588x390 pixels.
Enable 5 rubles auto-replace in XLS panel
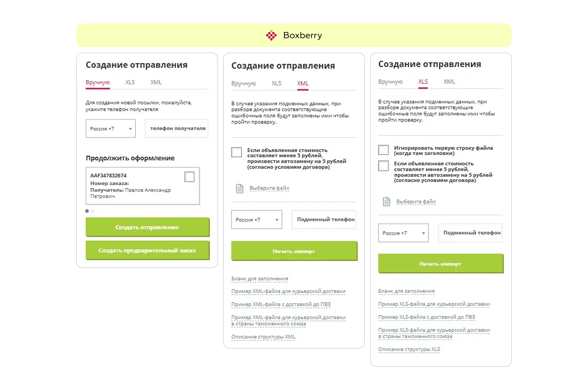pos(383,166)
